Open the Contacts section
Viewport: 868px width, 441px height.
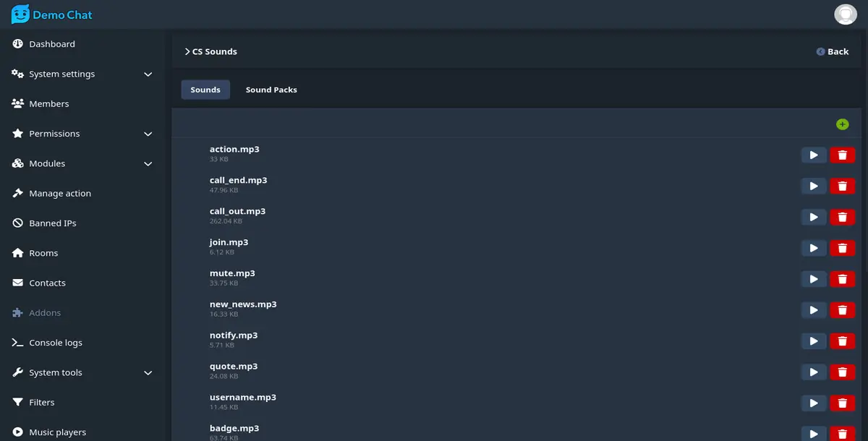48,282
